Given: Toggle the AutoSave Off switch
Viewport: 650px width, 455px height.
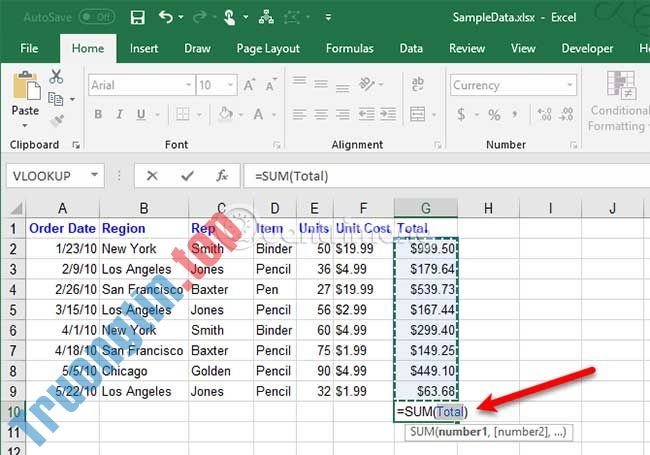Looking at the screenshot, I should [97, 17].
